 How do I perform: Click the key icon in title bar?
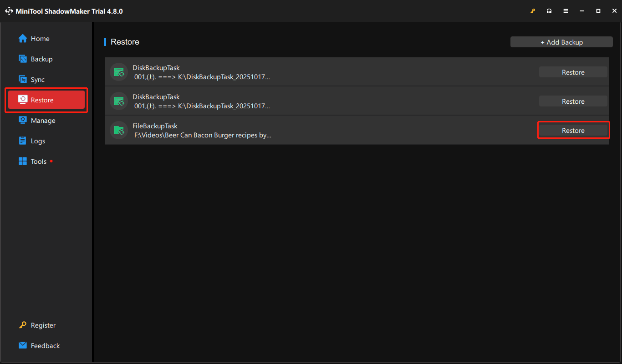pyautogui.click(x=533, y=11)
